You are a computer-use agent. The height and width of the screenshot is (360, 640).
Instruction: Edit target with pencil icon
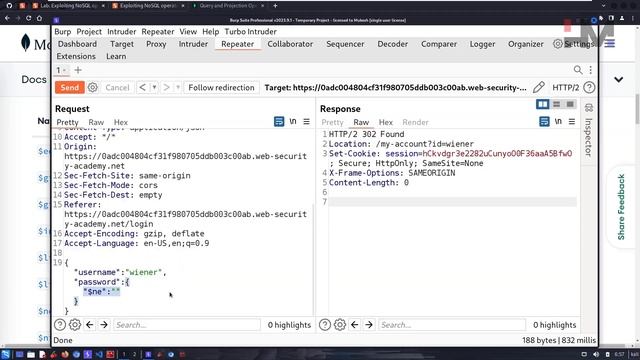point(538,87)
